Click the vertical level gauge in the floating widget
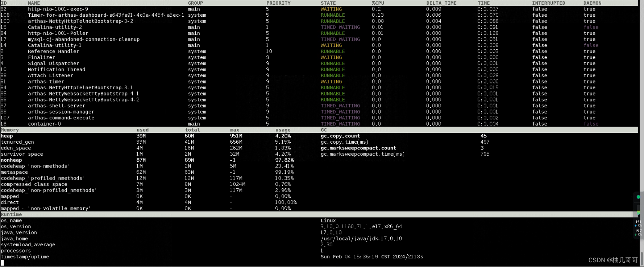 tap(638, 210)
